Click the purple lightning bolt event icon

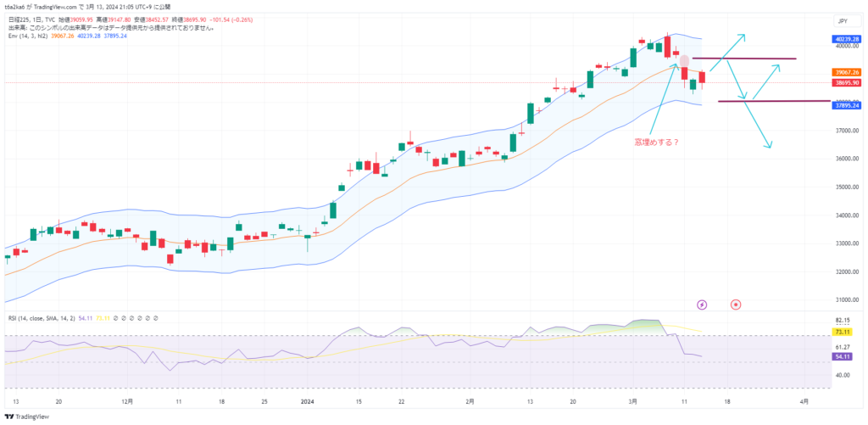[x=702, y=304]
